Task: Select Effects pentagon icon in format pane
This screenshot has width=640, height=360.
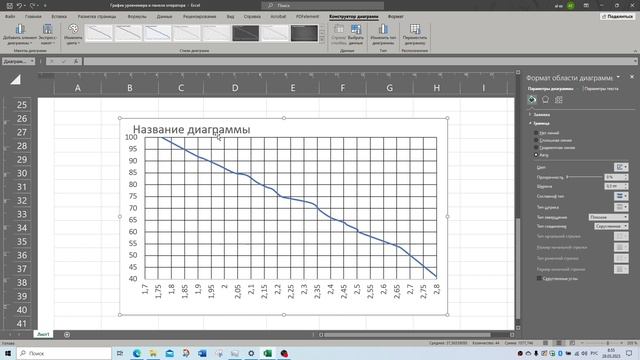Action: [x=545, y=100]
